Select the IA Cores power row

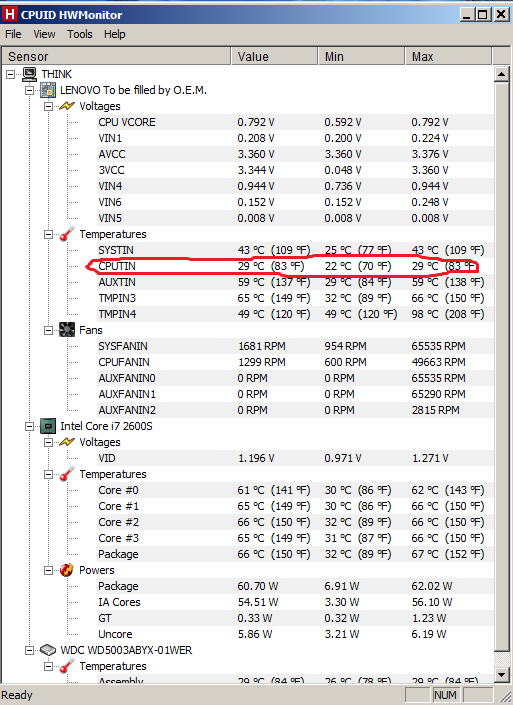(295, 602)
